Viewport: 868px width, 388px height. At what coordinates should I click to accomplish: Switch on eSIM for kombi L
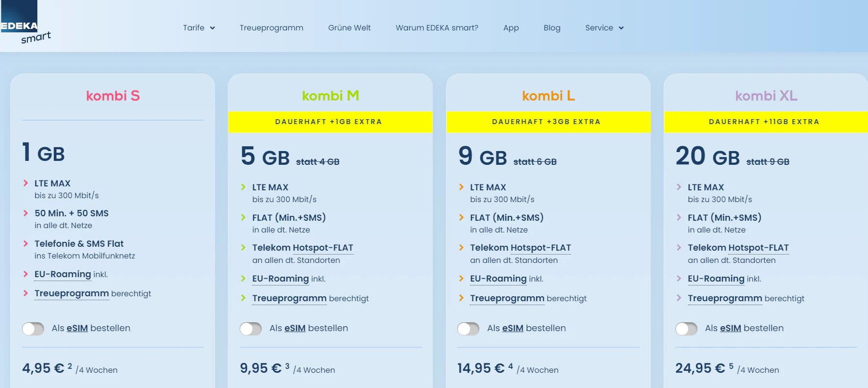[x=468, y=329]
